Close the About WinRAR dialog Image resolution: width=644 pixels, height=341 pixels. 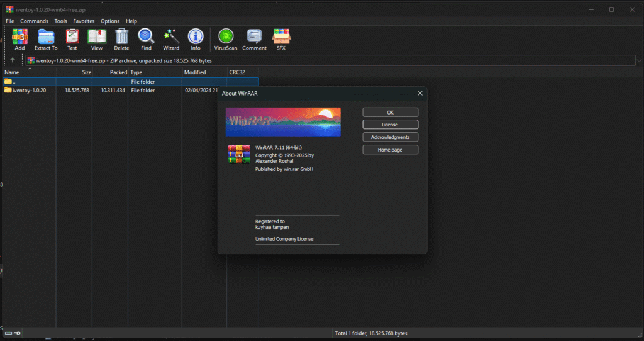coord(419,93)
